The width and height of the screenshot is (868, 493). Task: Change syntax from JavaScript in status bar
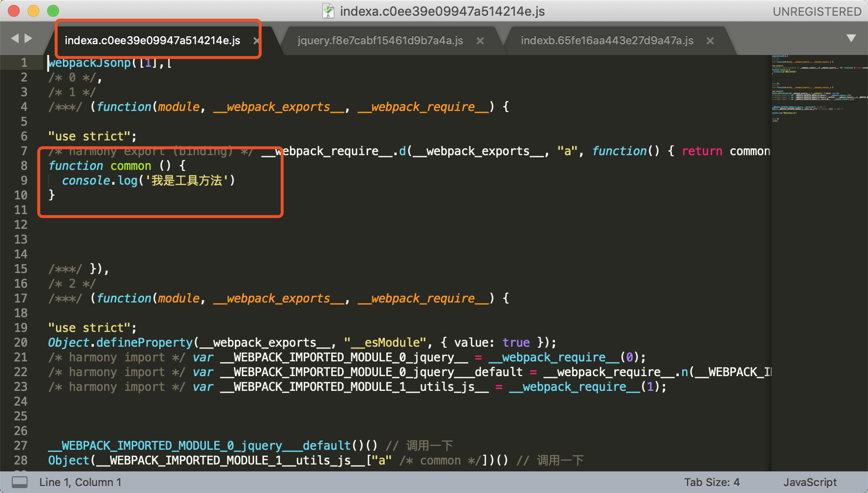(x=810, y=482)
